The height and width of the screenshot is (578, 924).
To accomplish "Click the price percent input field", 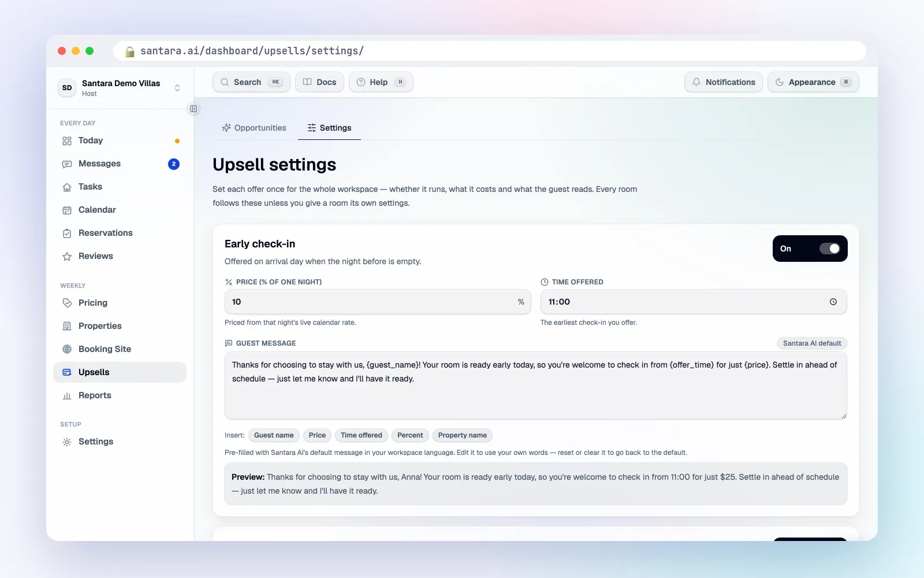I will 378,302.
